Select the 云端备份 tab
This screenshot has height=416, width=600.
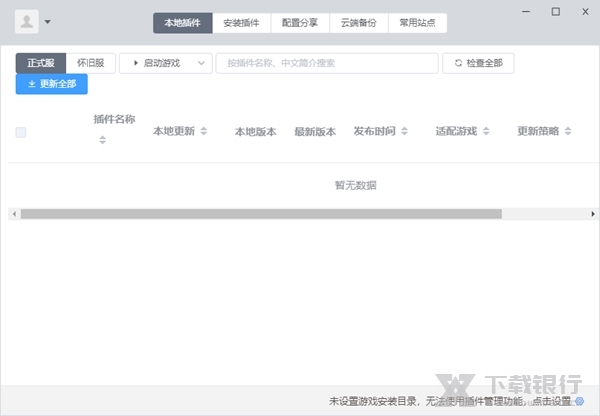pos(359,23)
